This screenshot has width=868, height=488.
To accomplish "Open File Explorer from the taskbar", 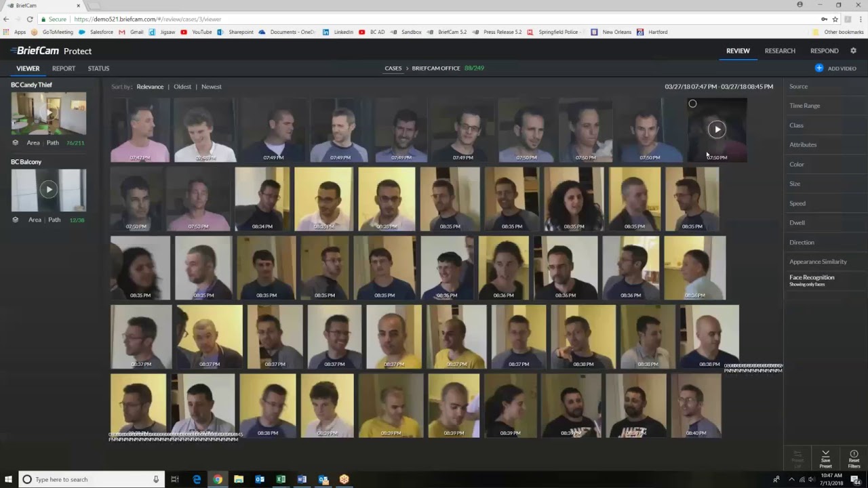I will [239, 479].
